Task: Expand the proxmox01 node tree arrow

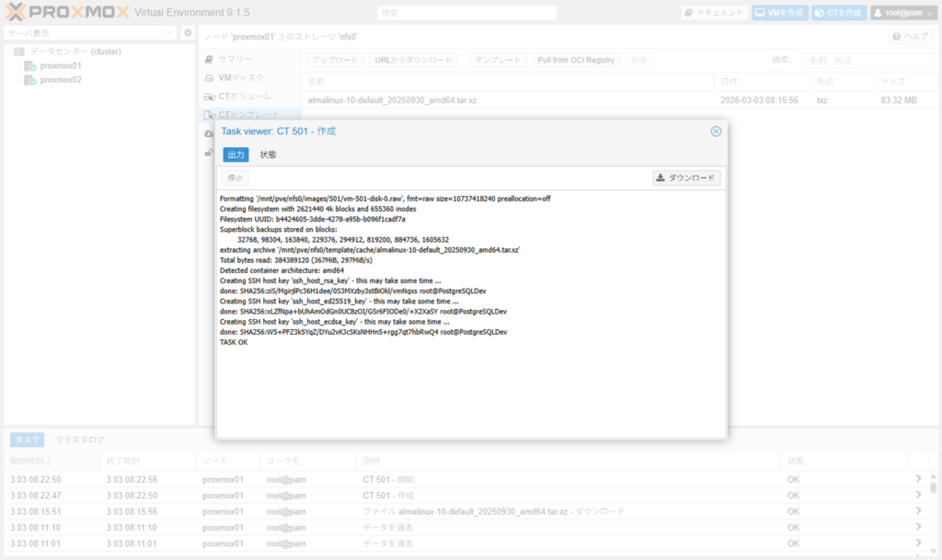Action: [x=18, y=66]
